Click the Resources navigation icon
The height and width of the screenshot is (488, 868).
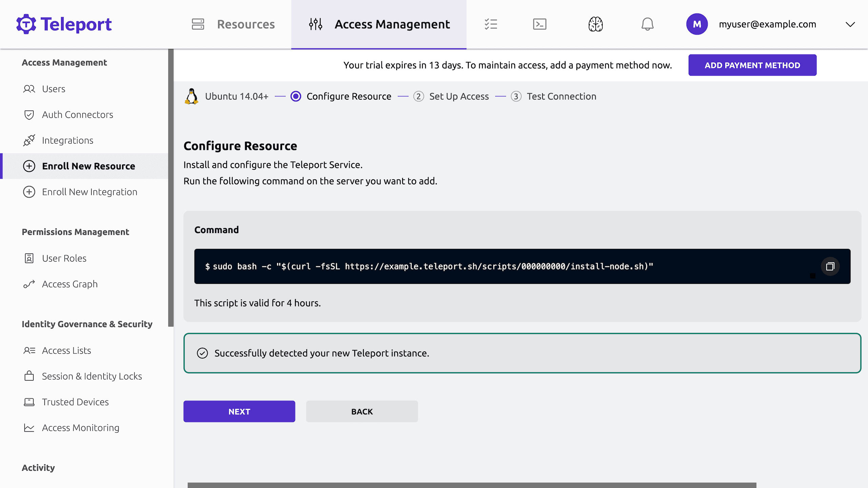click(198, 24)
